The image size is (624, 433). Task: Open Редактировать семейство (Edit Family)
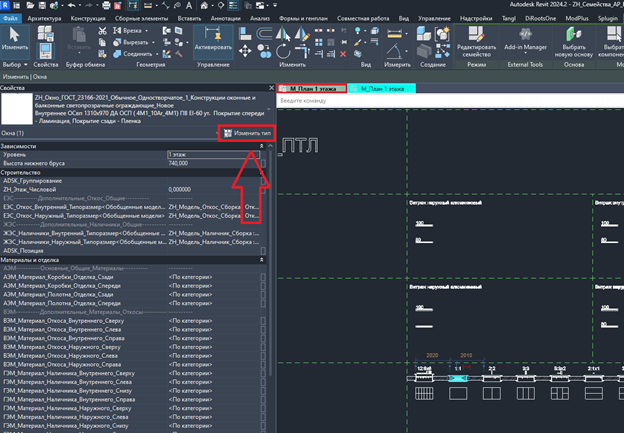point(476,41)
